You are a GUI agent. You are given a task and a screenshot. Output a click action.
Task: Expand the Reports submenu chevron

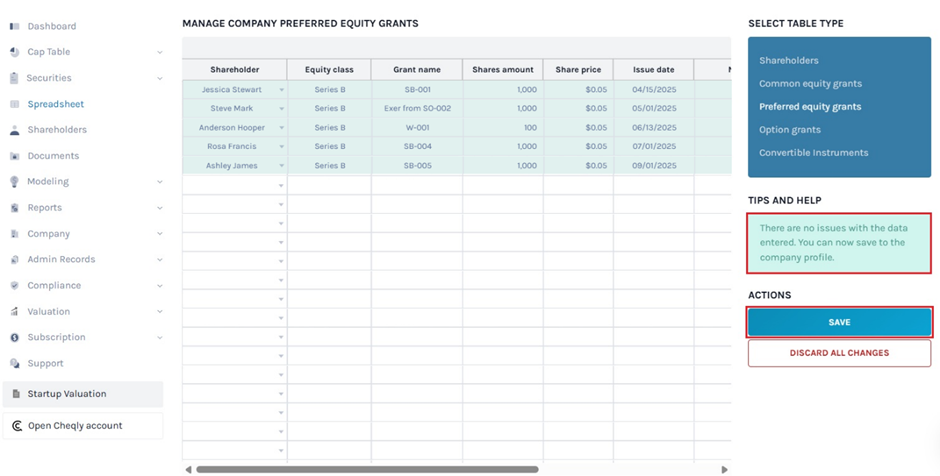[160, 208]
